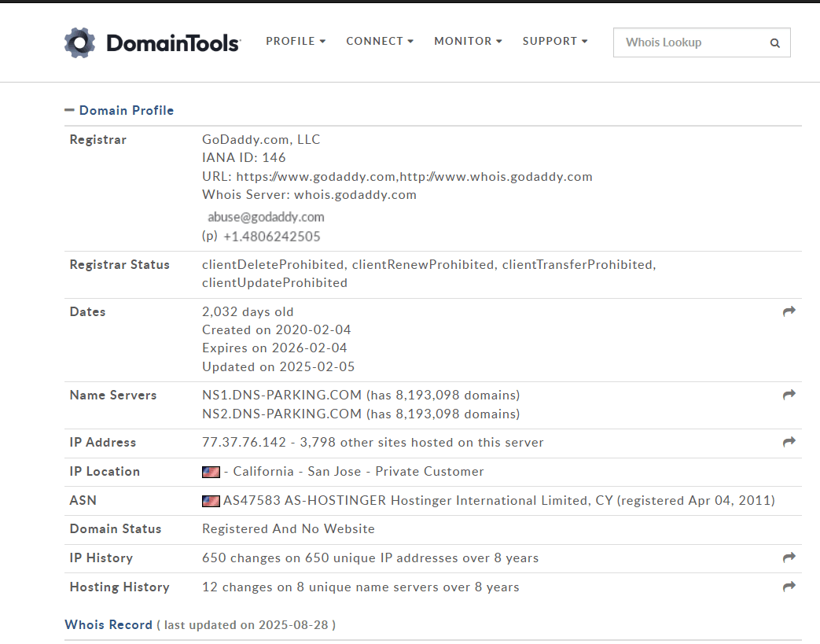Select the Whois Record heading link

(x=108, y=624)
